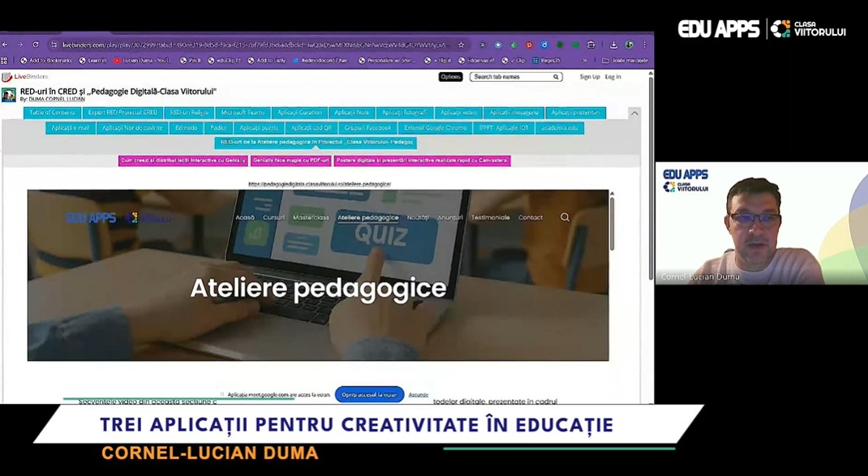Open the 'RED-uri Religie' tab
Screen dimensions: 868x476
pos(189,113)
